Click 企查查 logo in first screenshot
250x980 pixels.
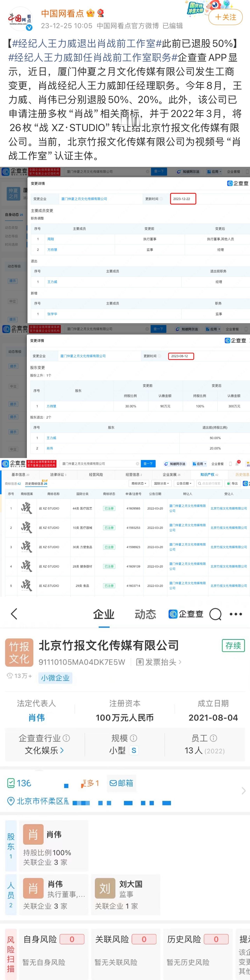(x=14, y=172)
